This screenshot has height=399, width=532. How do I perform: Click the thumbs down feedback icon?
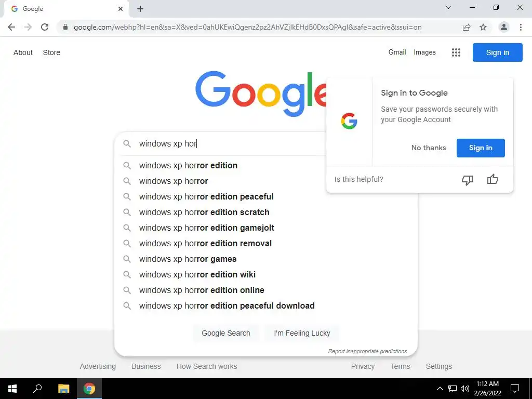(x=467, y=179)
